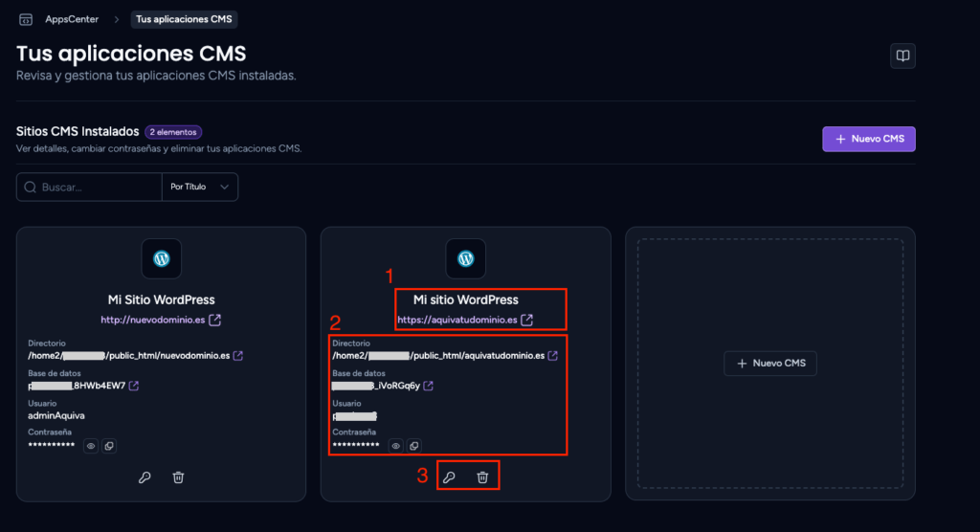The height and width of the screenshot is (532, 980).
Task: Click database name ending 8HWb4EW7
Action: point(77,386)
